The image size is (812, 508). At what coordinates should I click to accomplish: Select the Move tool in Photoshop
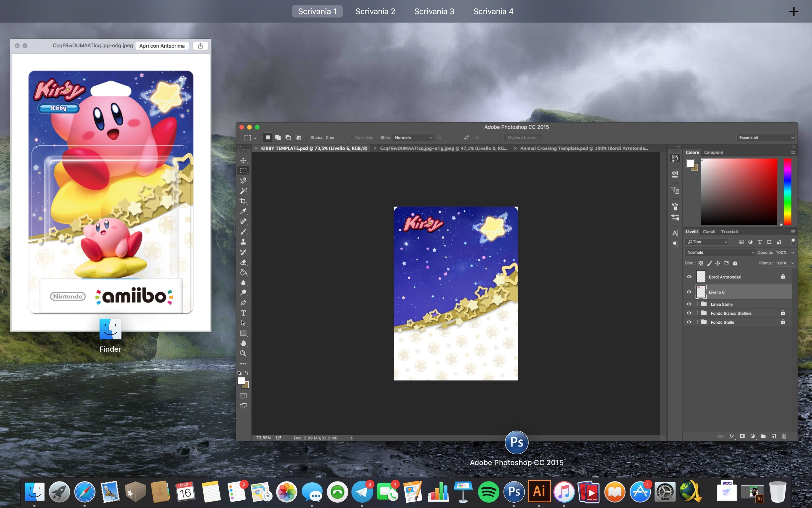coord(243,161)
